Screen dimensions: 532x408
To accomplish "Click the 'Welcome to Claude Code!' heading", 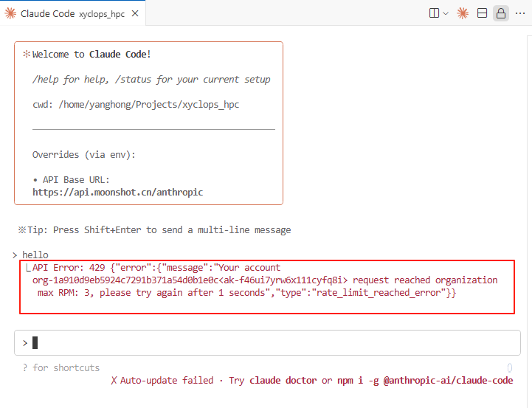I will coord(91,55).
